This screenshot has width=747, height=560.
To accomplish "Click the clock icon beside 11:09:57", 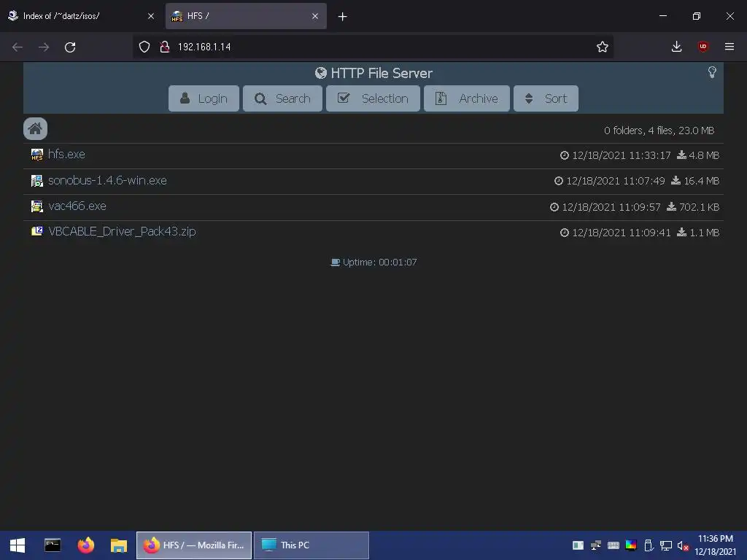I will [x=554, y=206].
